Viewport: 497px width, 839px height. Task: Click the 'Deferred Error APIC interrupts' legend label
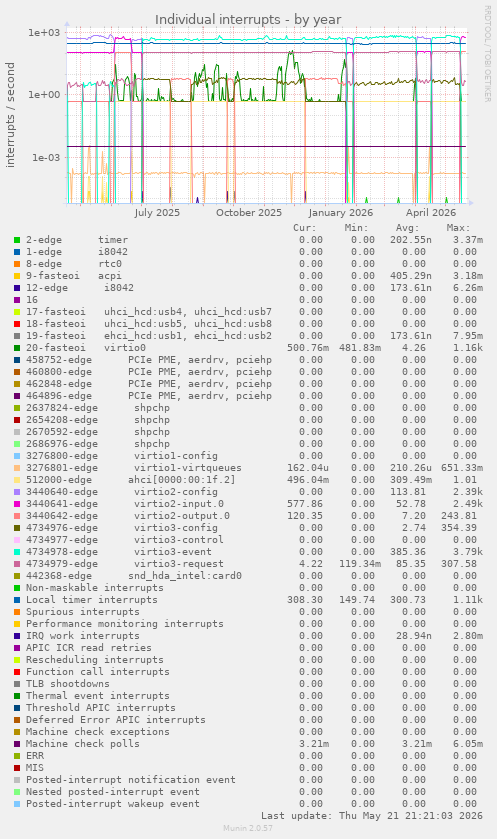click(x=116, y=720)
